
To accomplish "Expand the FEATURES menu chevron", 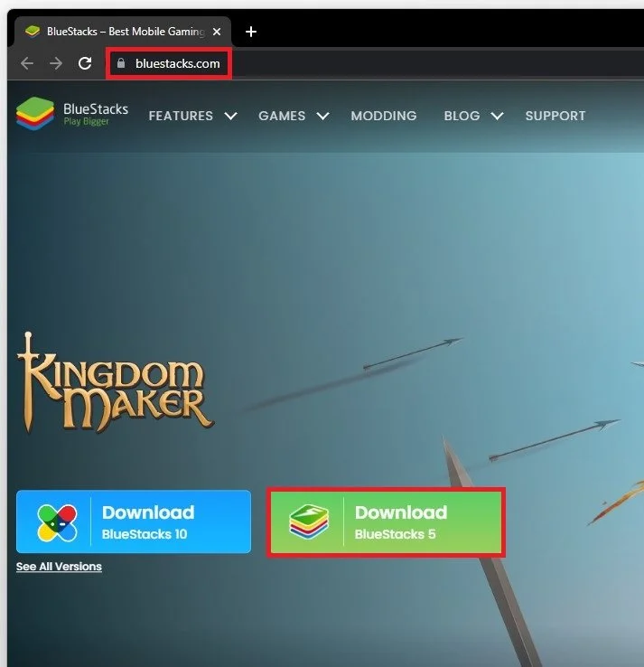I will click(x=231, y=116).
